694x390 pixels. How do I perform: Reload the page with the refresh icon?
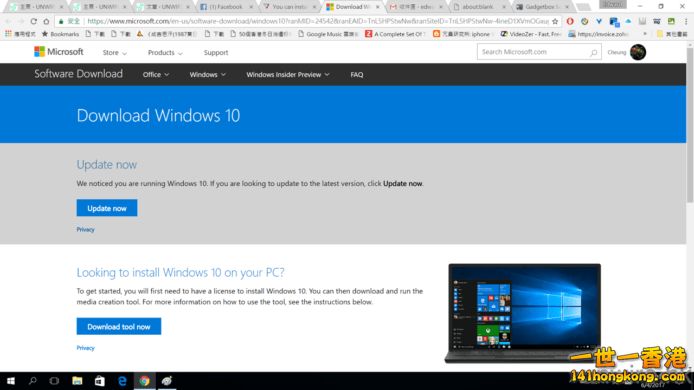point(34,21)
